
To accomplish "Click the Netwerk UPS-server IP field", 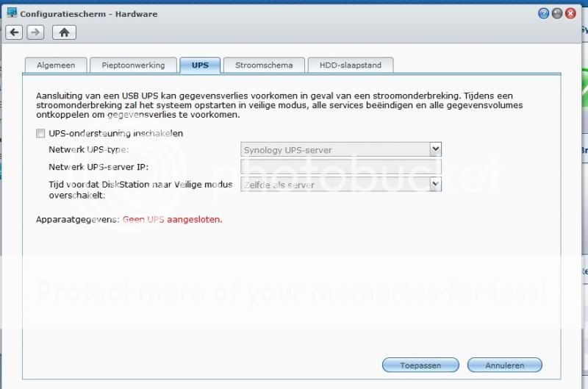I will (x=340, y=167).
